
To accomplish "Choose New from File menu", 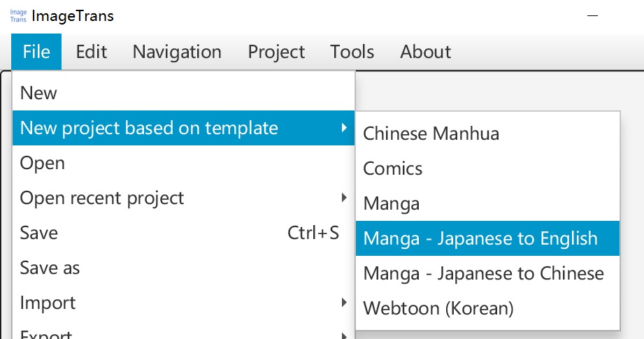I will 184,93.
